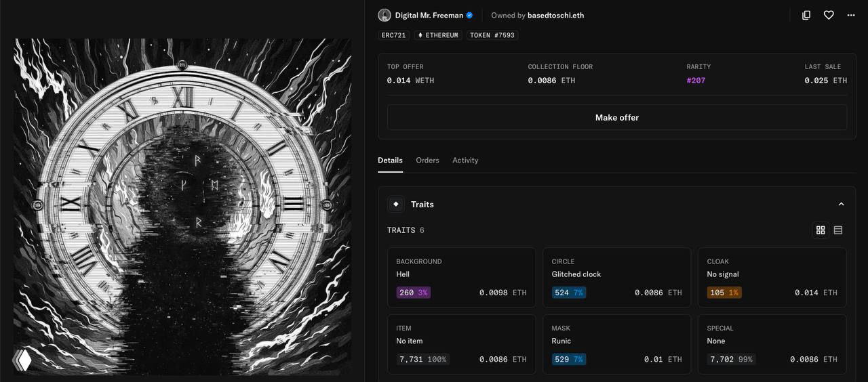Screen dimensions: 868x382
Task: Select the Background Hell trait card
Action: [x=461, y=277]
